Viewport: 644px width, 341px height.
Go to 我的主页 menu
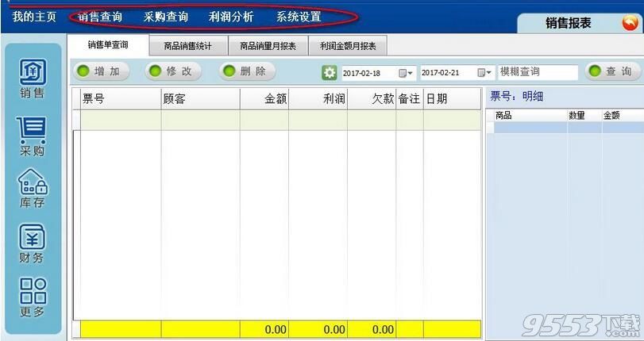click(x=34, y=17)
